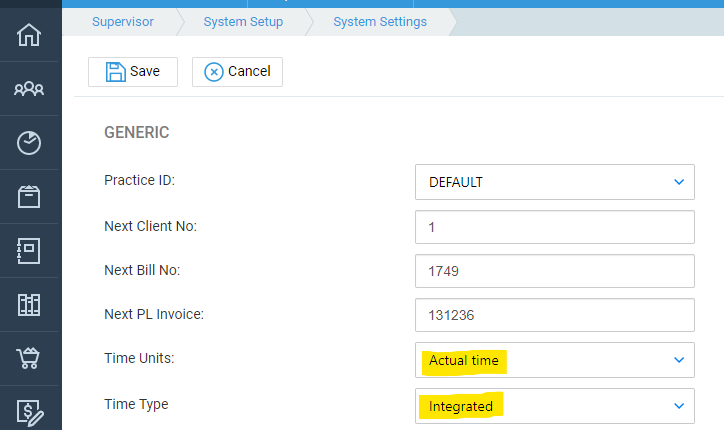This screenshot has width=724, height=430.
Task: Click the Next Bill No field
Action: click(555, 271)
